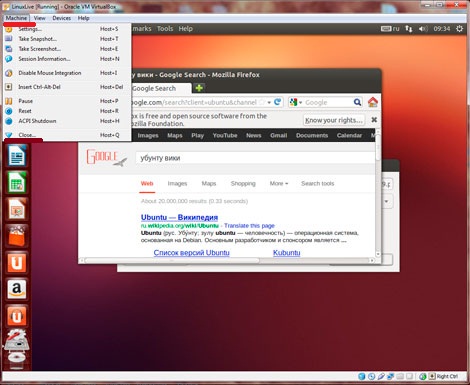Choose Close in Machine menu
This screenshot has height=385, width=470.
tap(67, 135)
